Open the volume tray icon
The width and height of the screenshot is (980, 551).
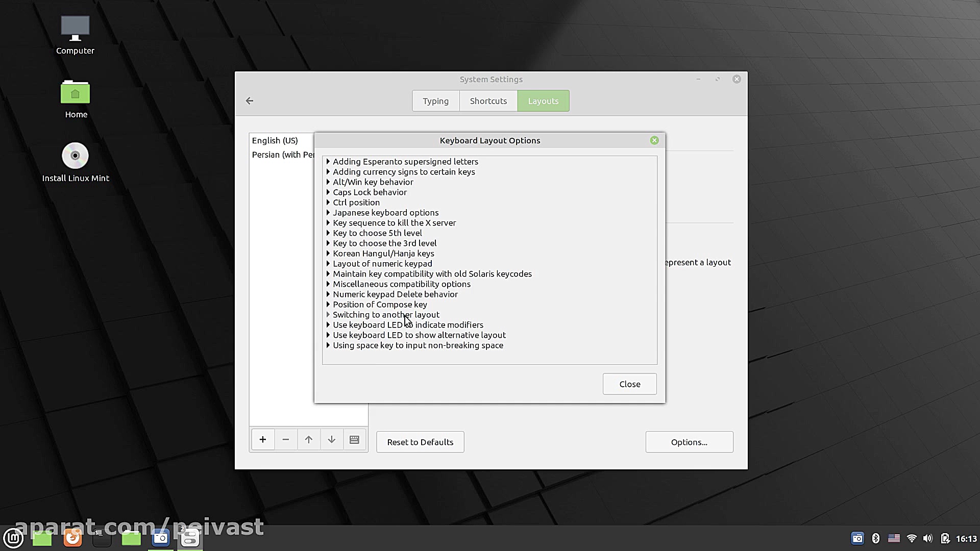point(928,538)
